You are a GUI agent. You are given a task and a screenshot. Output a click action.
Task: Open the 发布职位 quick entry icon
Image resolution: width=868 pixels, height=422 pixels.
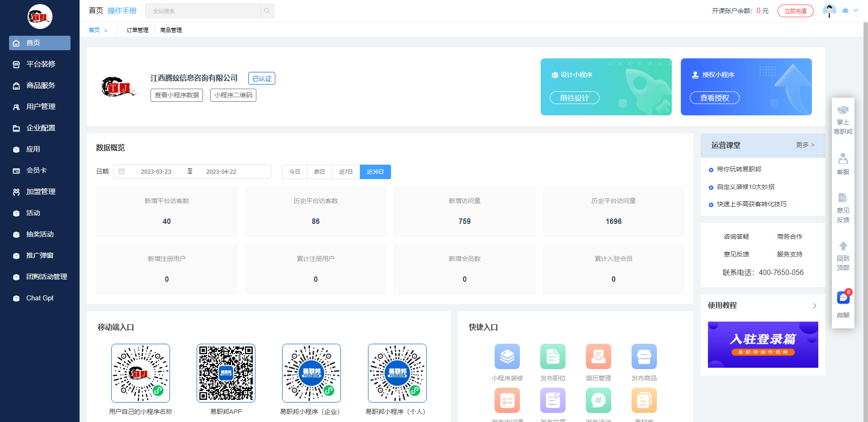(x=552, y=356)
